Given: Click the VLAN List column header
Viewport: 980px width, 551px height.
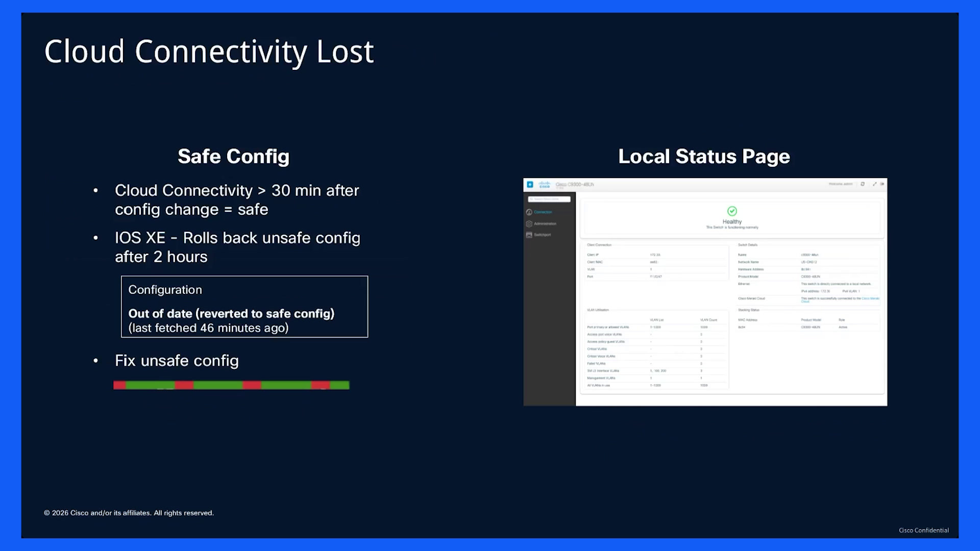Looking at the screenshot, I should [657, 320].
